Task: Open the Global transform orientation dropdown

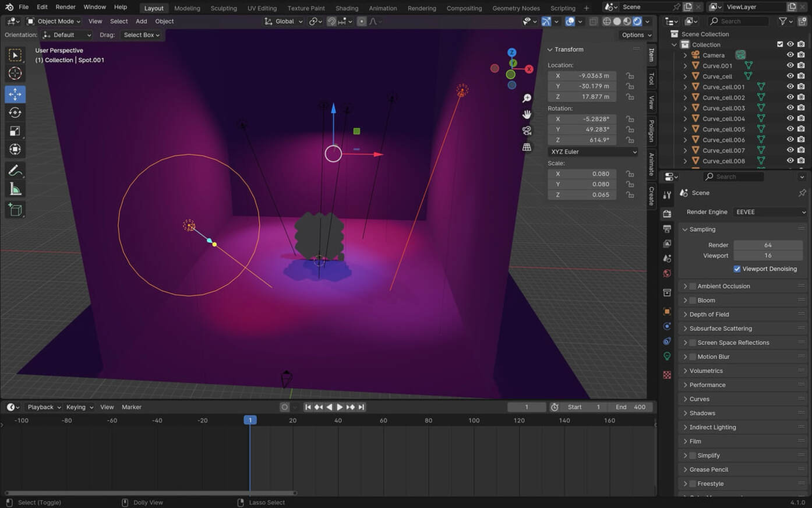Action: tap(284, 21)
